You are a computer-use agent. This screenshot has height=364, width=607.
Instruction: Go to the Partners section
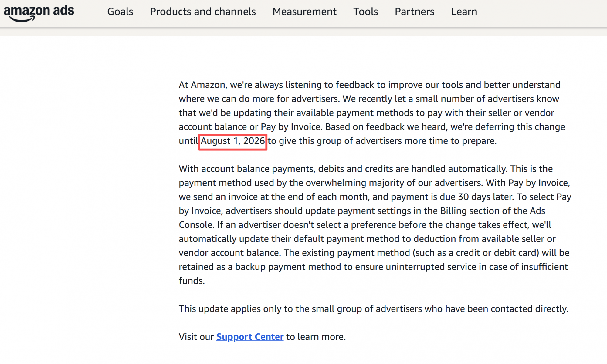click(414, 12)
